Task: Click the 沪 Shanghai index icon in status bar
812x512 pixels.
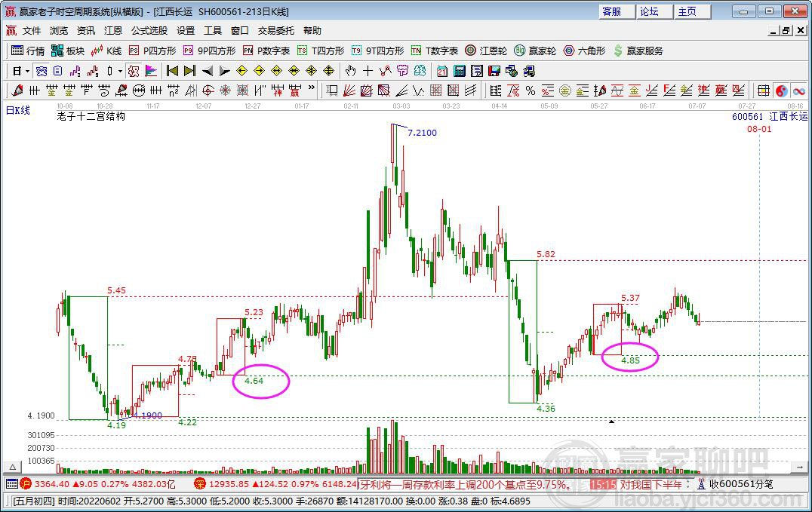Action: click(x=26, y=484)
